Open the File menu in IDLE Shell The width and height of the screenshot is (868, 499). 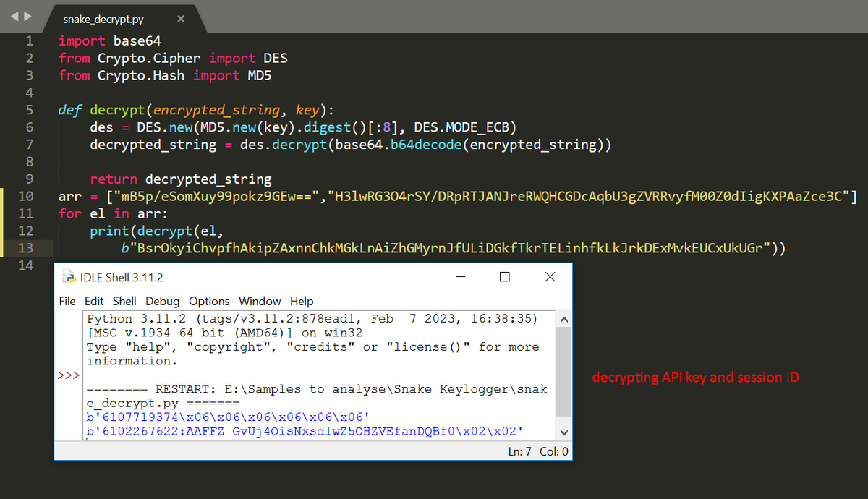67,301
